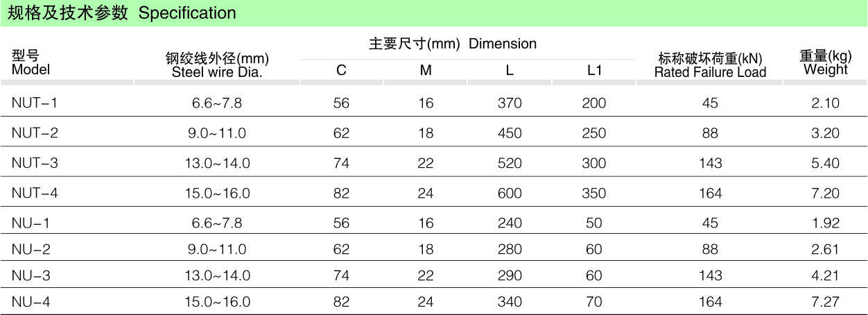This screenshot has height=315, width=868.
Task: Click the L1 column header
Action: click(x=594, y=70)
